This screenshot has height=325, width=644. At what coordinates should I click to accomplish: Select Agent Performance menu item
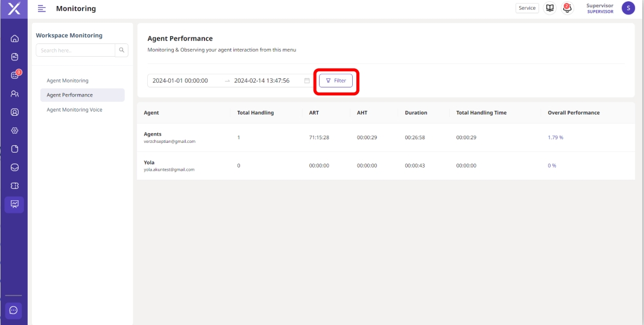click(70, 95)
